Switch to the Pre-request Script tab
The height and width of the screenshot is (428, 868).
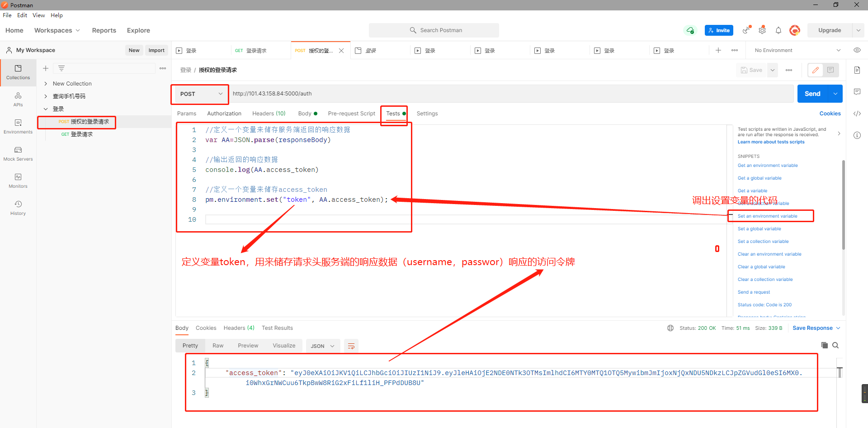point(352,114)
